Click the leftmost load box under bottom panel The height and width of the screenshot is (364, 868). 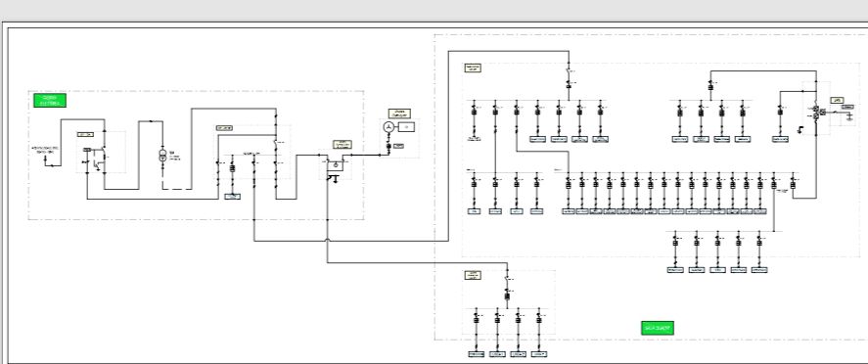click(x=476, y=354)
